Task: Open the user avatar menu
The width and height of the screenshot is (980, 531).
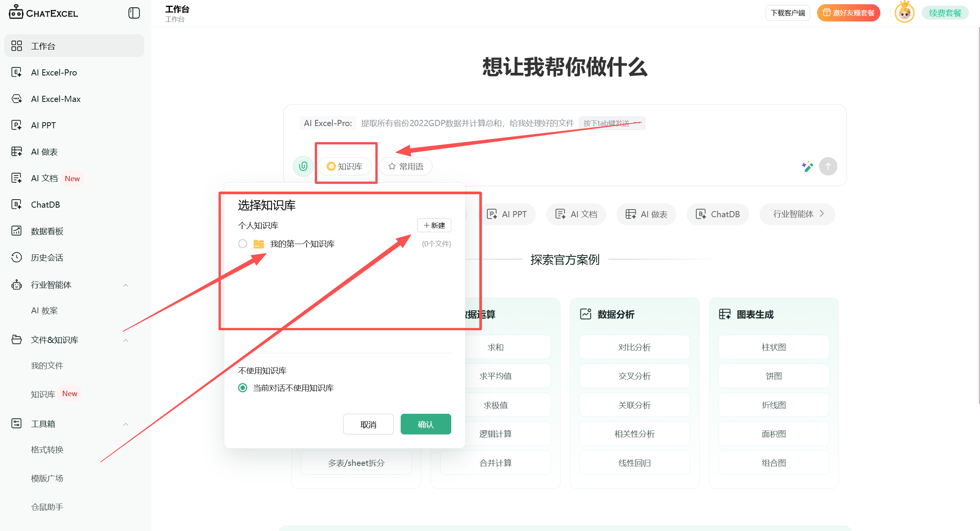Action: tap(905, 13)
